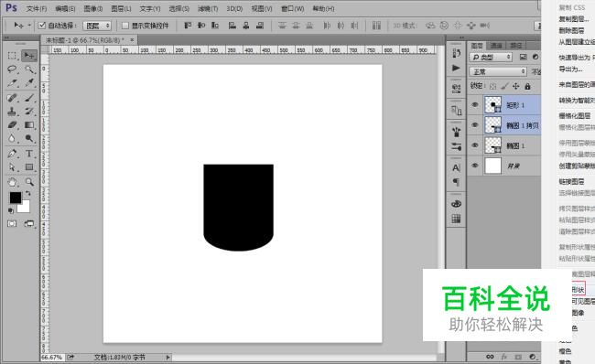Hide the 矩形 1 layer
This screenshot has width=595, height=364.
pos(475,105)
